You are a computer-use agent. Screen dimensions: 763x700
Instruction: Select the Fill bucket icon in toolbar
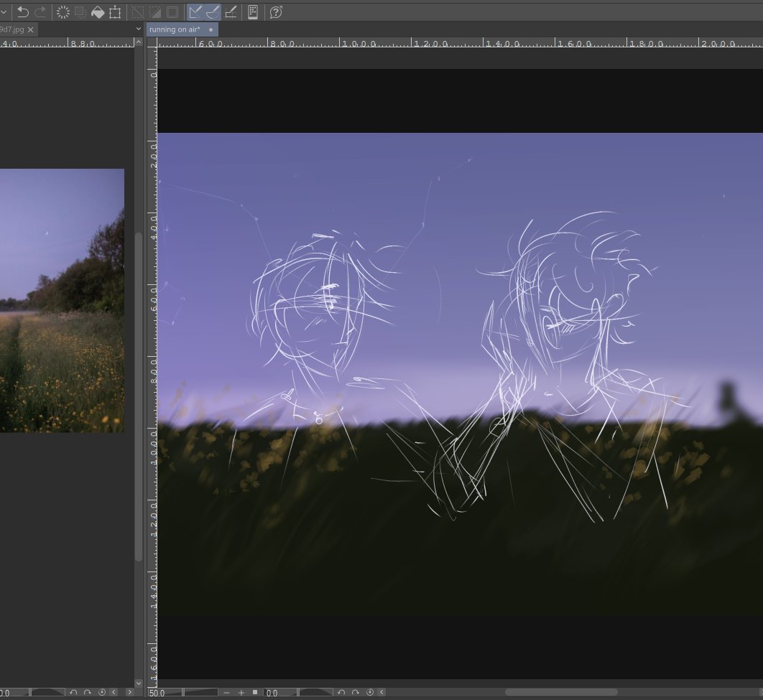coord(98,12)
